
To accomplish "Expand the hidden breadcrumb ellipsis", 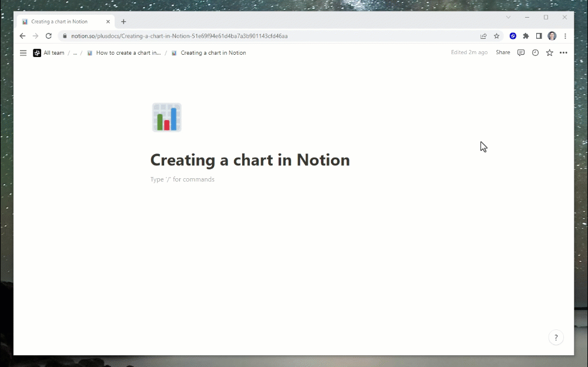I will click(x=74, y=52).
